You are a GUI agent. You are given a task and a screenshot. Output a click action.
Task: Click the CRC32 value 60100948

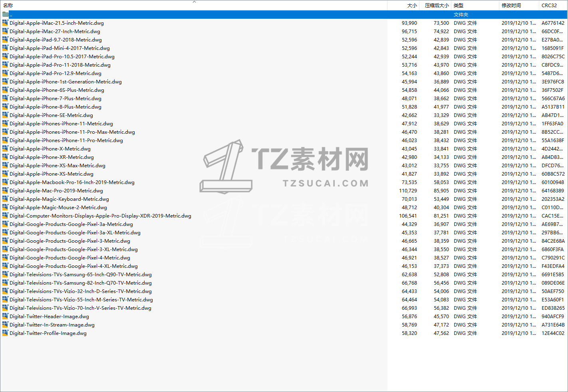[x=553, y=182]
